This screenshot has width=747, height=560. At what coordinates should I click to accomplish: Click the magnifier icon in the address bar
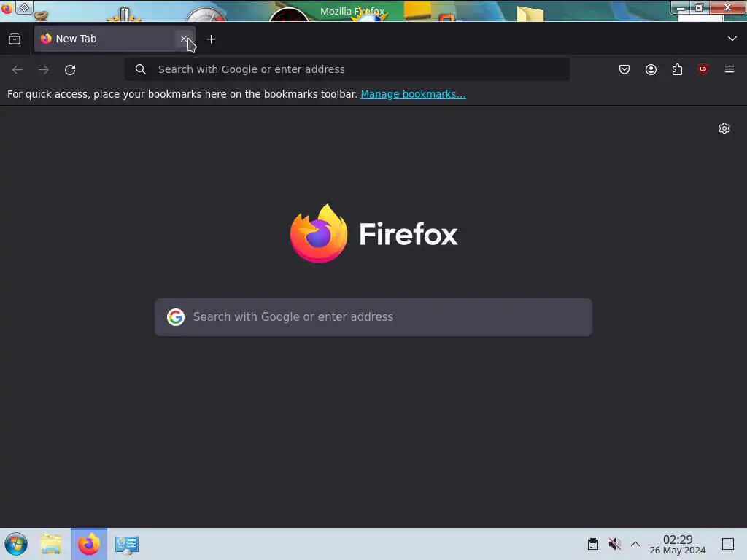[x=140, y=69]
